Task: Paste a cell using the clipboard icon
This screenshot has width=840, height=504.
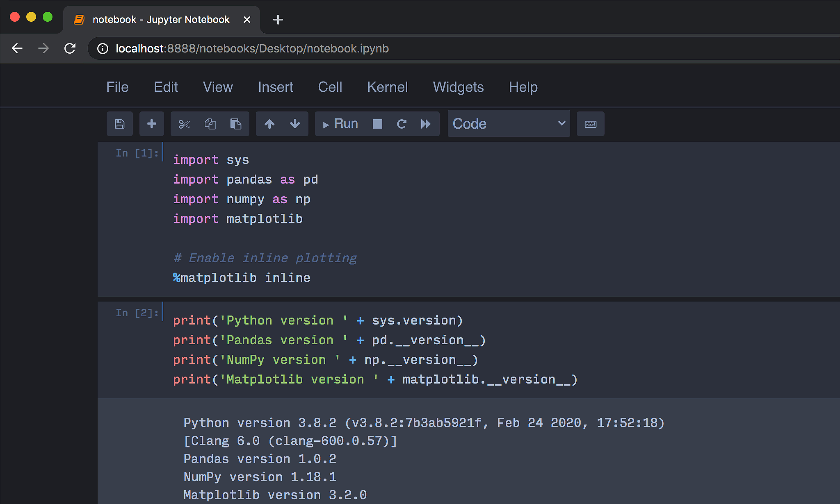Action: [x=236, y=123]
